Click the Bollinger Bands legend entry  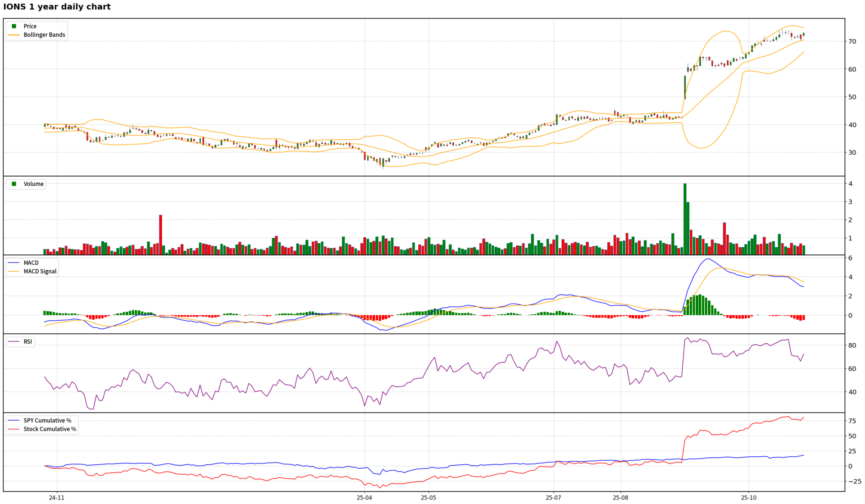pos(44,35)
